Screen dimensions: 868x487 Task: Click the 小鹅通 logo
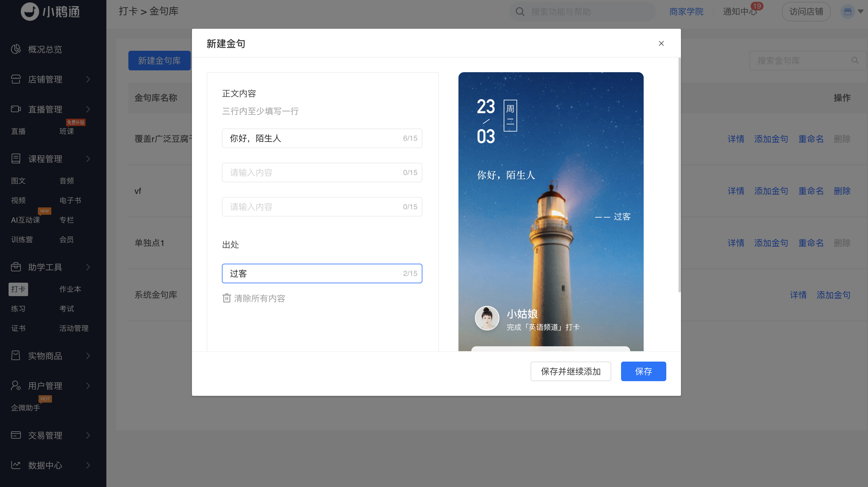[x=50, y=12]
